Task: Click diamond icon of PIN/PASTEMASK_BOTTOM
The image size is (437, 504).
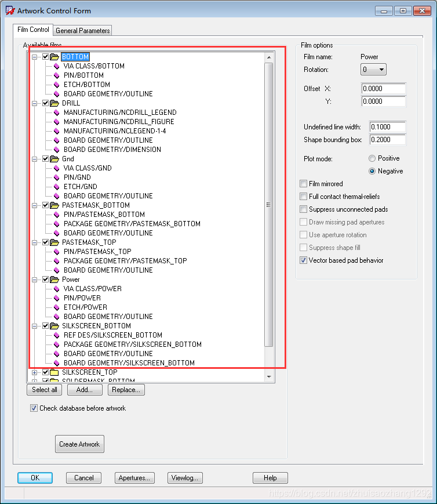Action: [57, 215]
